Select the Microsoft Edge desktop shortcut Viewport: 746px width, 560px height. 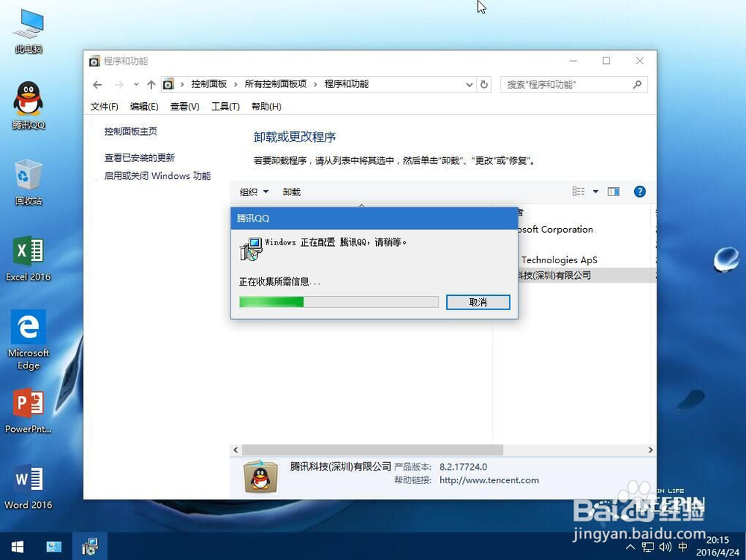[x=28, y=340]
